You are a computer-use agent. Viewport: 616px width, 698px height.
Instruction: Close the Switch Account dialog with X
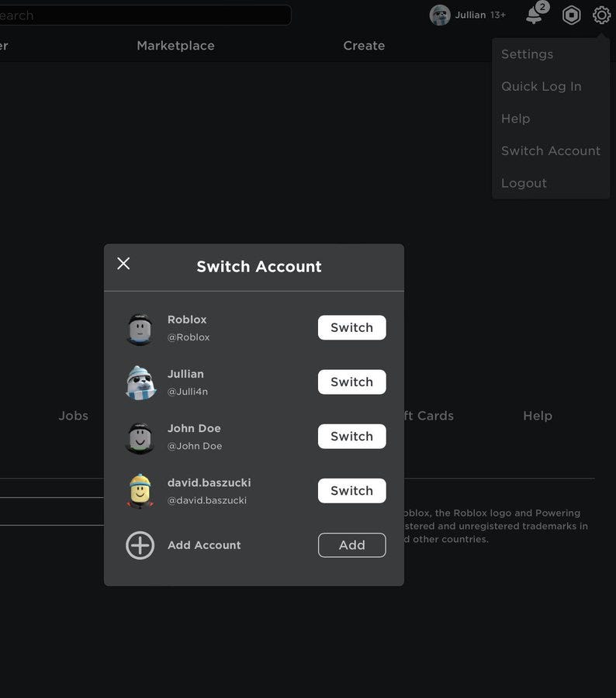click(x=123, y=264)
